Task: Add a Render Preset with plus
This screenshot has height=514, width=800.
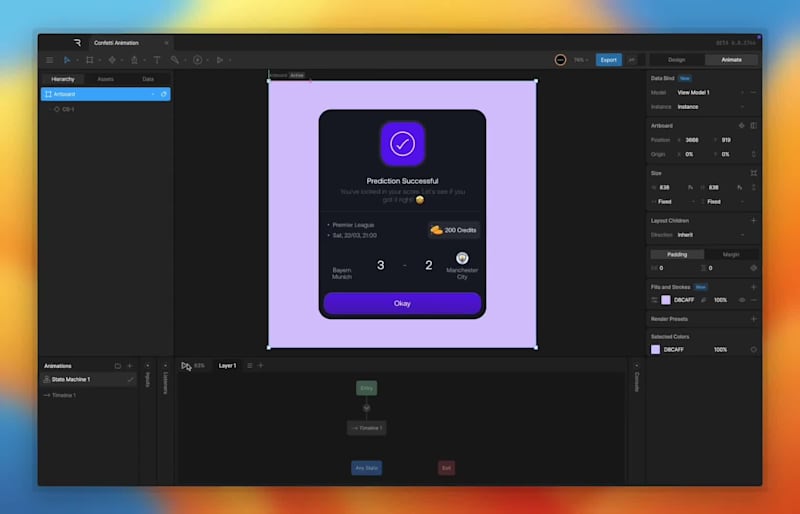Action: click(754, 319)
